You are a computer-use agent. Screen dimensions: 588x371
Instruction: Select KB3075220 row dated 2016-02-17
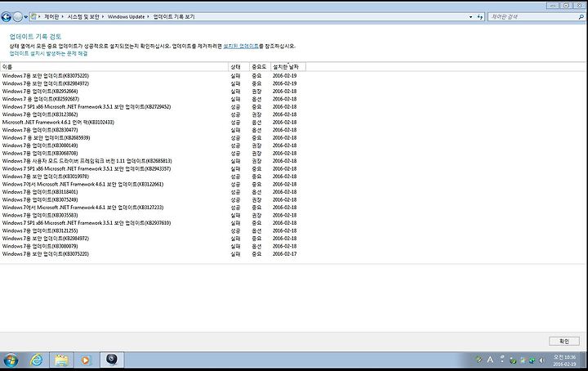tap(153, 254)
